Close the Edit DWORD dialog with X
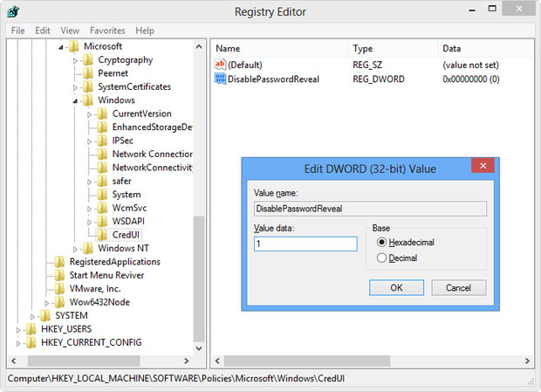The image size is (541, 392). 483,166
